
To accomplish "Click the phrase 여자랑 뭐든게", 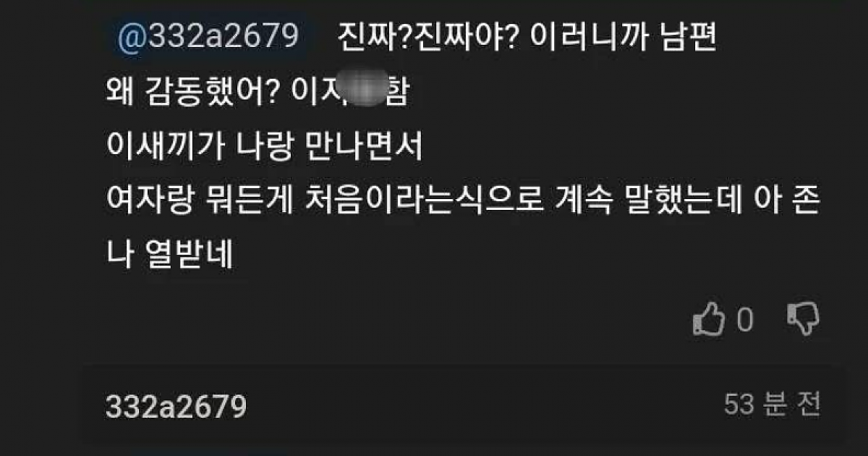I will click(x=204, y=208).
